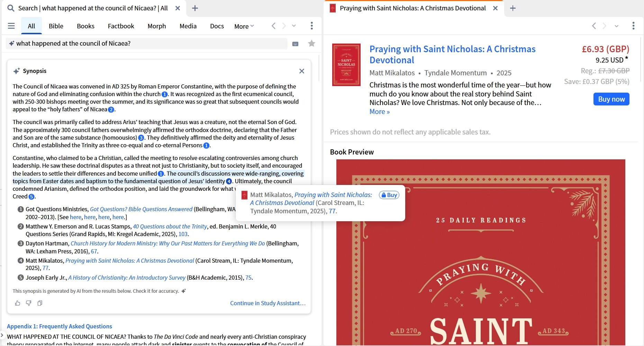Close the Praying with Saint Nicholas tab
This screenshot has width=644, height=346.
(495, 8)
